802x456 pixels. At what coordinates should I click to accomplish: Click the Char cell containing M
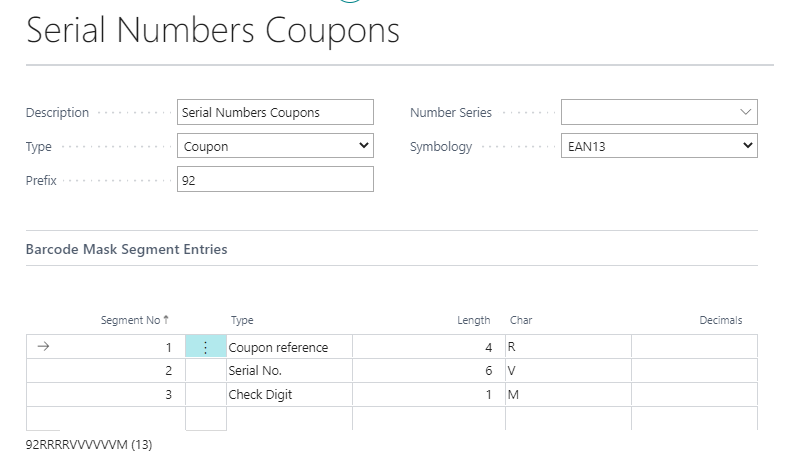(x=567, y=395)
